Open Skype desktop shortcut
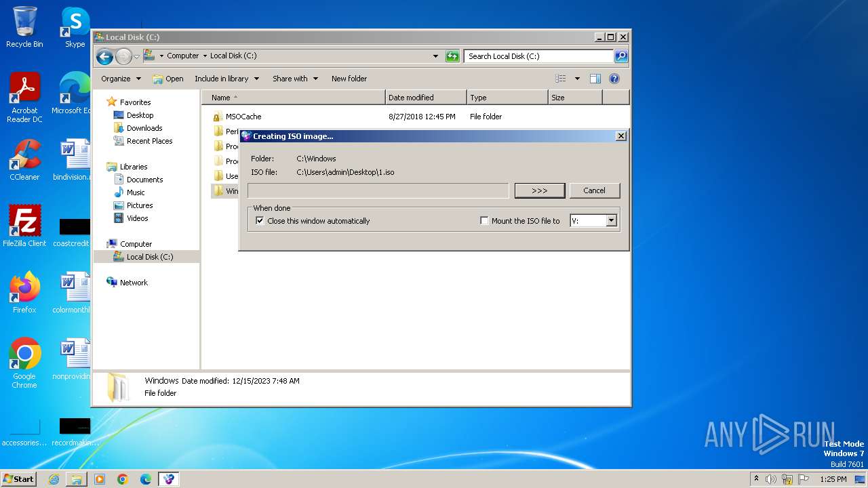 75,27
